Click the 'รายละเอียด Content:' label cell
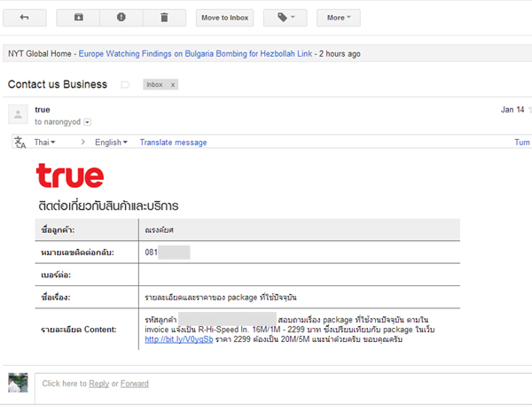 (87, 330)
